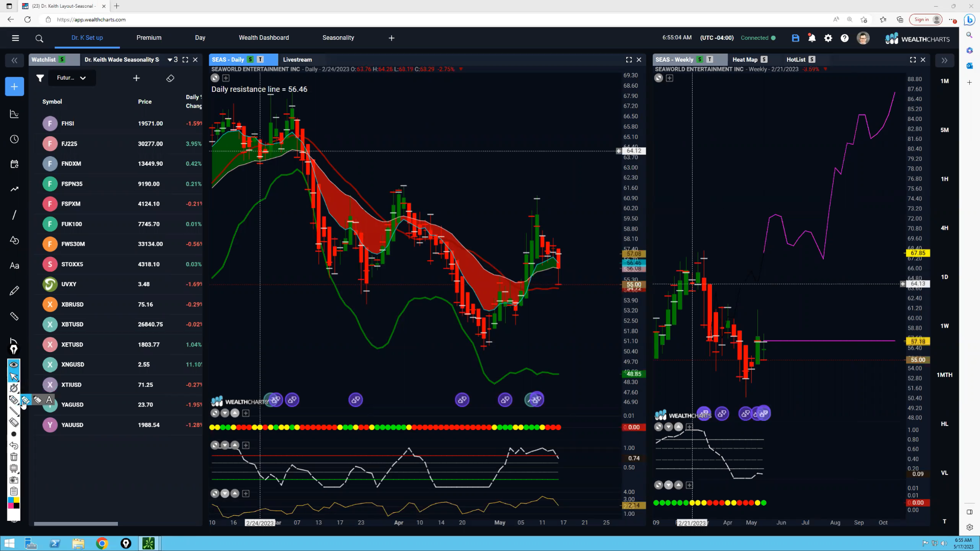980x551 pixels.
Task: Toggle the S badge on SEAS - Daily tab
Action: pyautogui.click(x=251, y=60)
